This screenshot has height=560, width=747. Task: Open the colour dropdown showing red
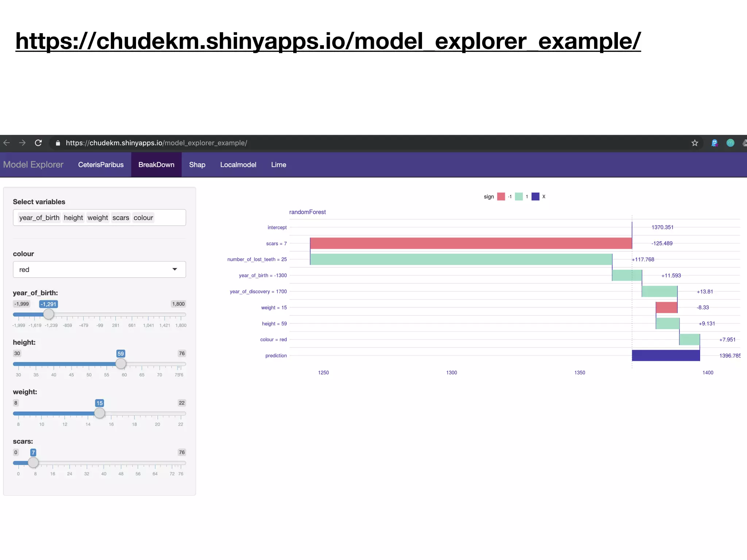click(x=99, y=269)
